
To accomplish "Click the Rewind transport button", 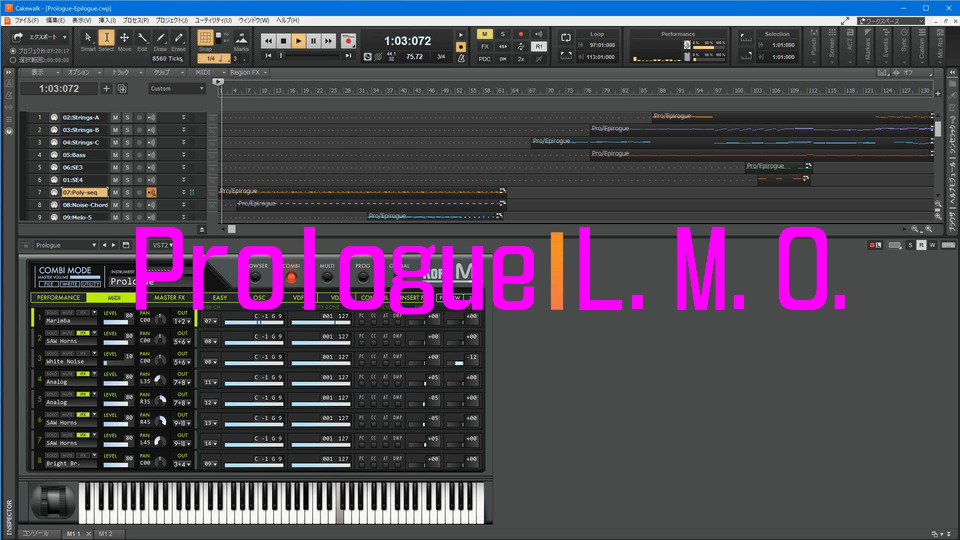I will pyautogui.click(x=268, y=41).
